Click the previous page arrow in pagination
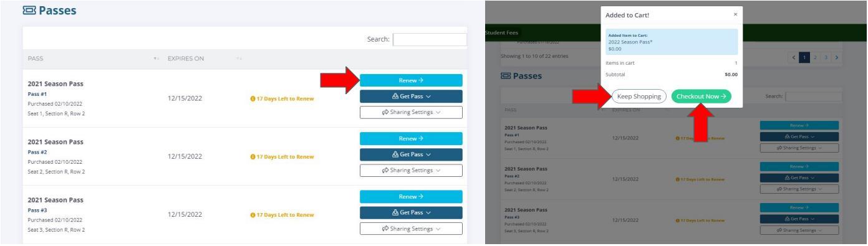This screenshot has height=246, width=868. 795,57
